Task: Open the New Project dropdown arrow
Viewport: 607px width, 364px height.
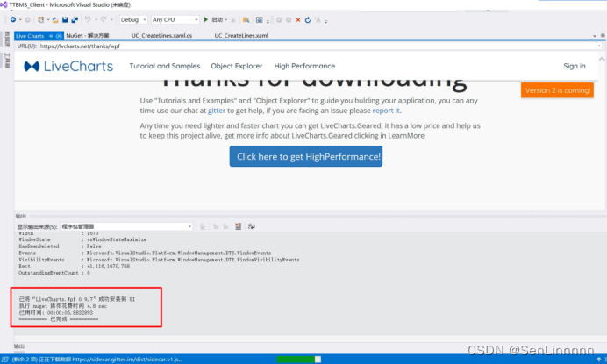Action: click(48, 20)
